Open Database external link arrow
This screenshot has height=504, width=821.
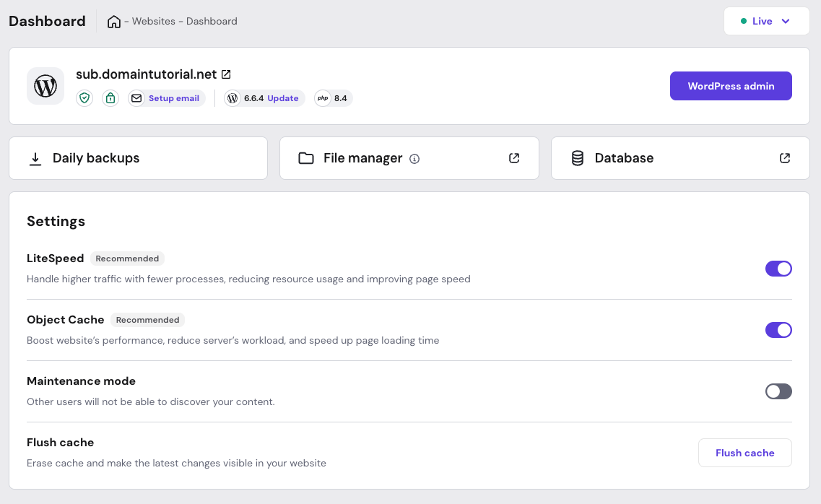pyautogui.click(x=785, y=158)
